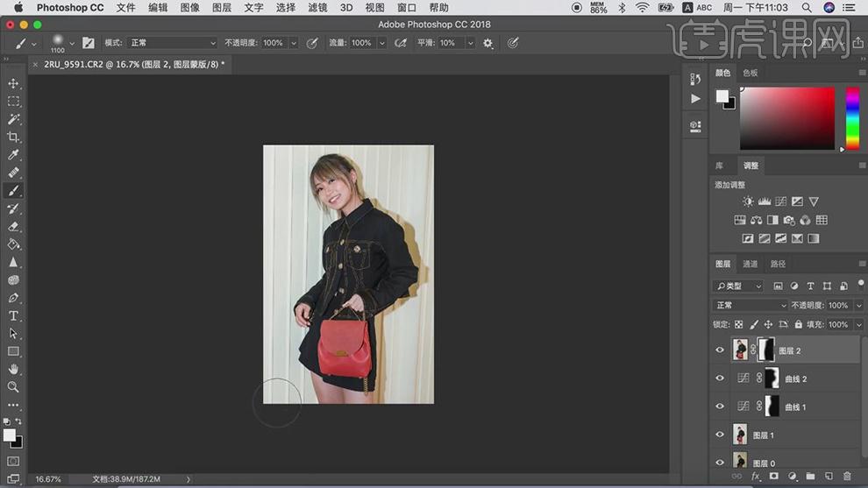The image size is (868, 488).
Task: Select the Eyedropper tool
Action: click(x=13, y=154)
